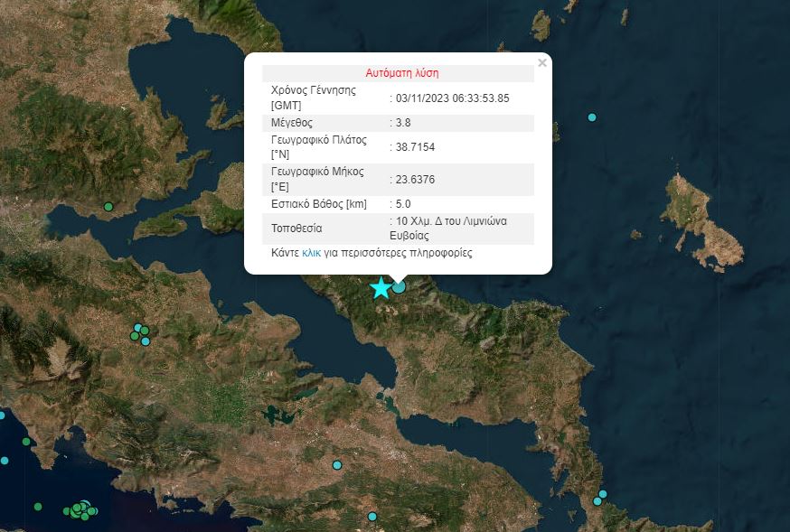Open the 'κλικ' link for more information
The height and width of the screenshot is (532, 790).
(x=311, y=254)
